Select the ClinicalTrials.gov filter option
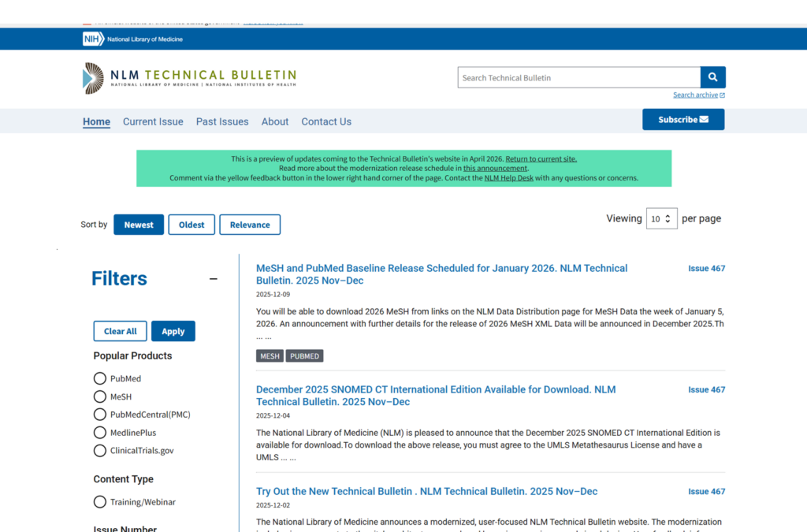This screenshot has height=532, width=807. (100, 451)
